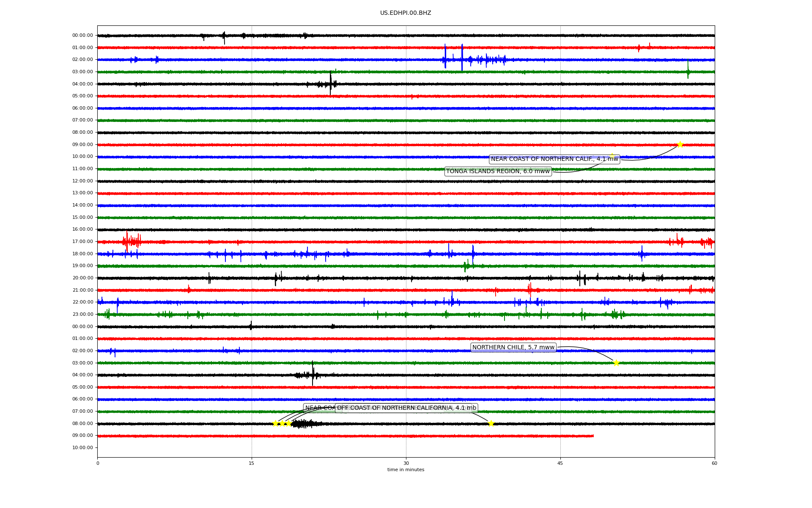Select the NEAR COAST OF NORTHERN CALIF., 4.1 mw label

tap(554, 159)
